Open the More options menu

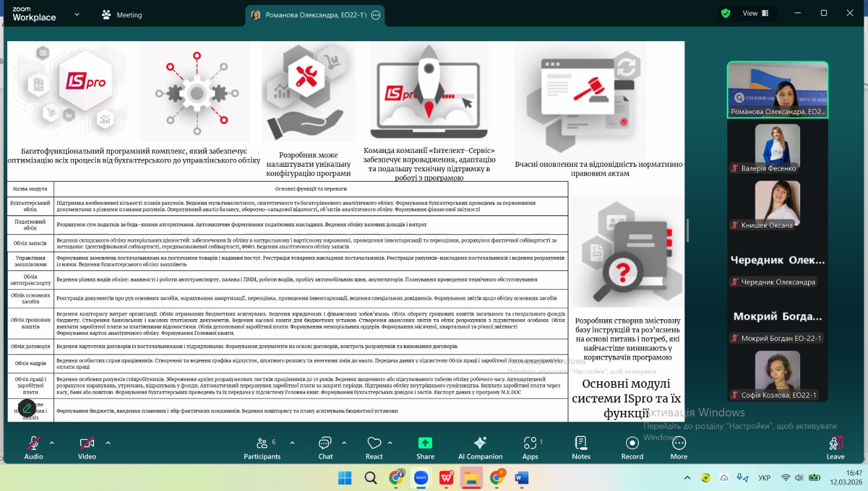(679, 448)
